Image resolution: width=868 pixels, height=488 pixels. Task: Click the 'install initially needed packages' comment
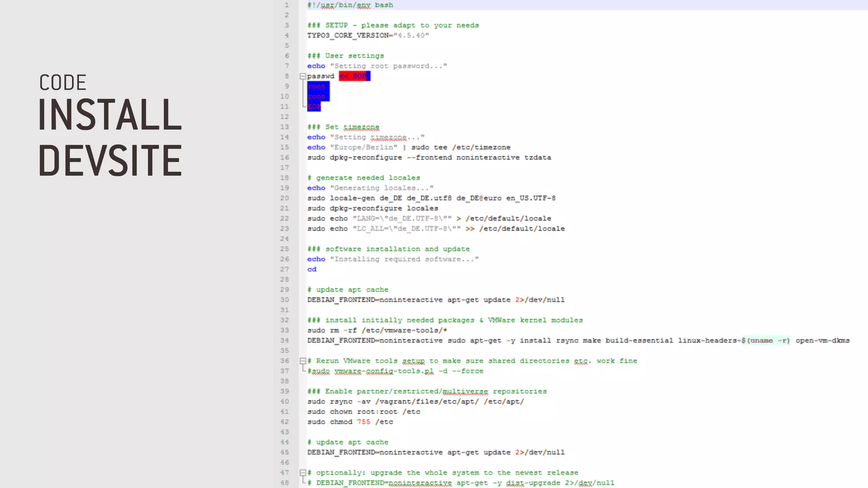tap(445, 320)
